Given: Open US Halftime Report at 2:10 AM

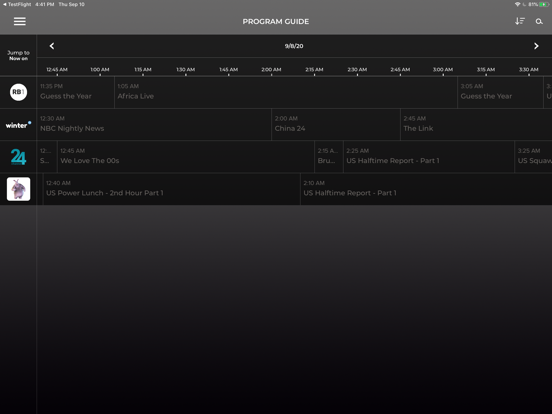Looking at the screenshot, I should pyautogui.click(x=426, y=189).
